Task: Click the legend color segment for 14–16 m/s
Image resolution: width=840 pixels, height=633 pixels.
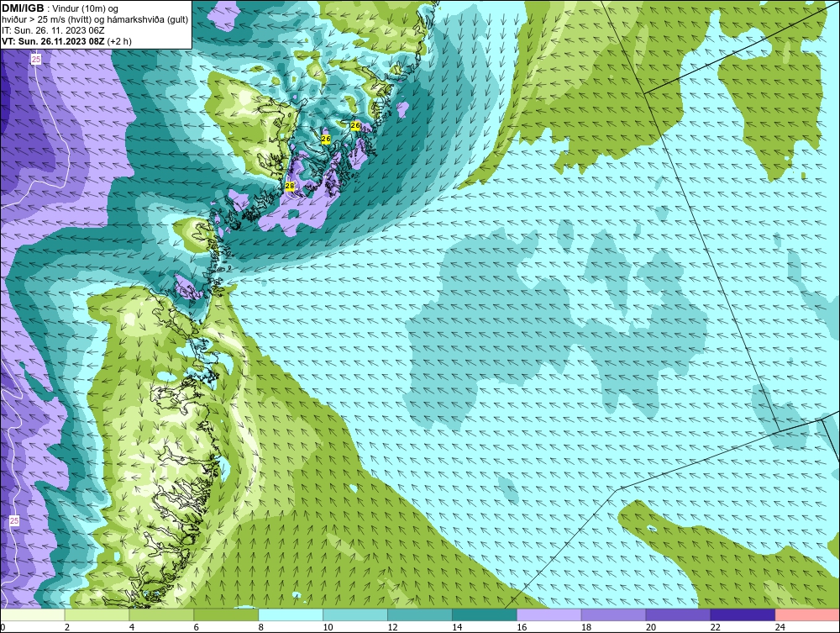Action: click(485, 615)
